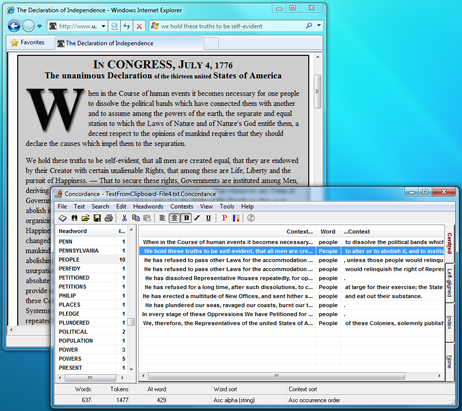The height and width of the screenshot is (411, 462).
Task: Click the left Context... column header
Action: point(227,231)
